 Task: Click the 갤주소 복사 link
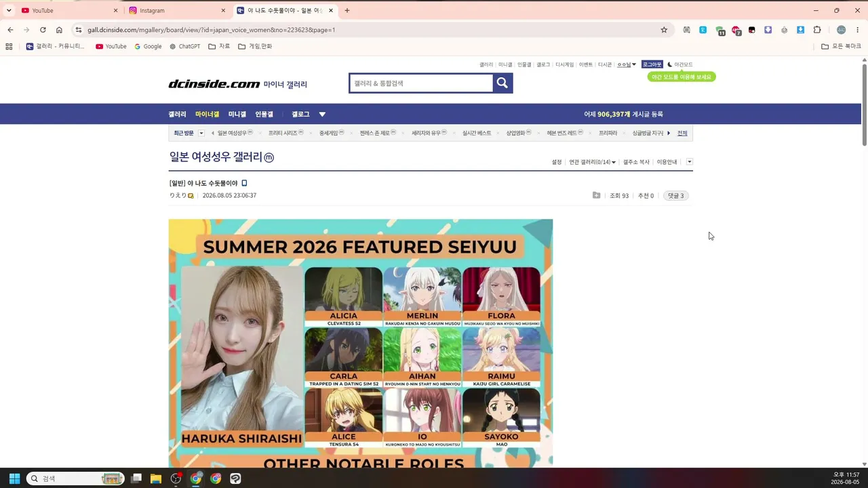pyautogui.click(x=636, y=162)
